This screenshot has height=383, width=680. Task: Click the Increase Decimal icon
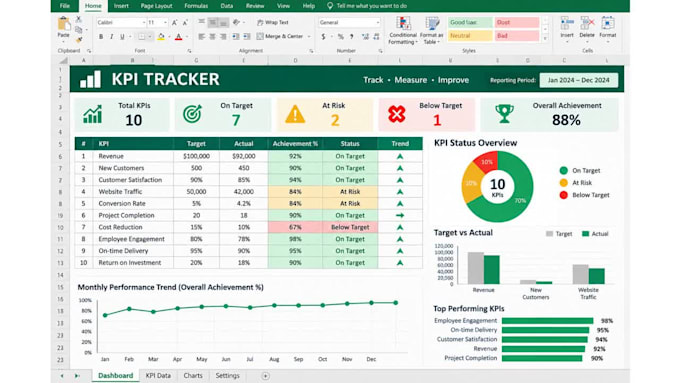[365, 37]
